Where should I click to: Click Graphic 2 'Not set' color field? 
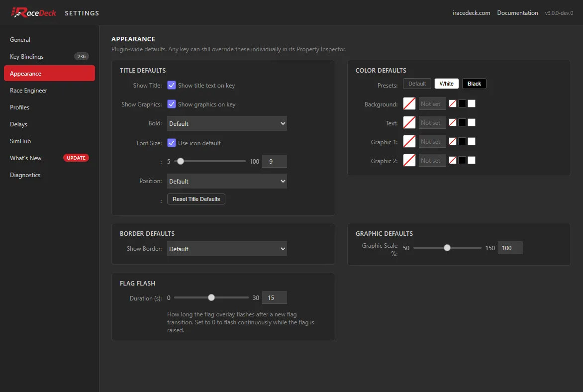pyautogui.click(x=432, y=160)
